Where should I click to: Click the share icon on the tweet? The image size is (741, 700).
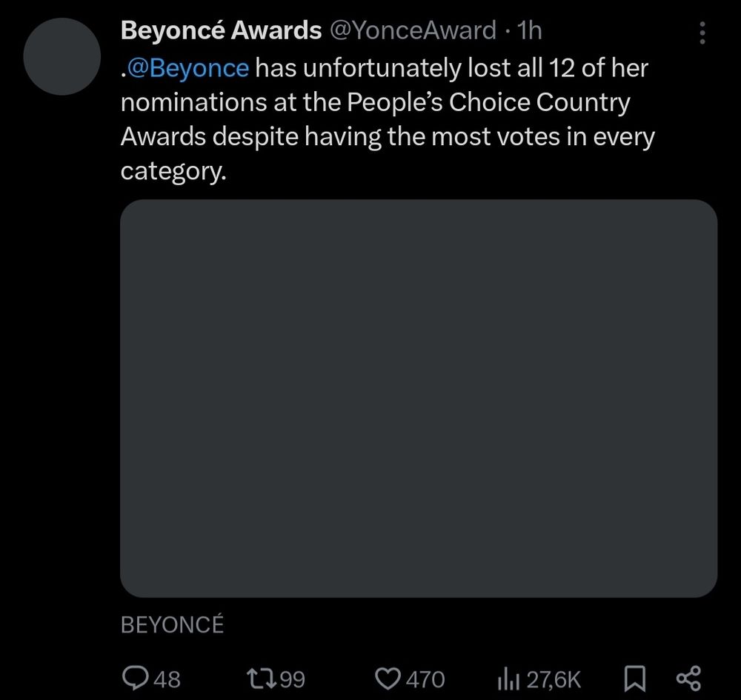tap(688, 678)
